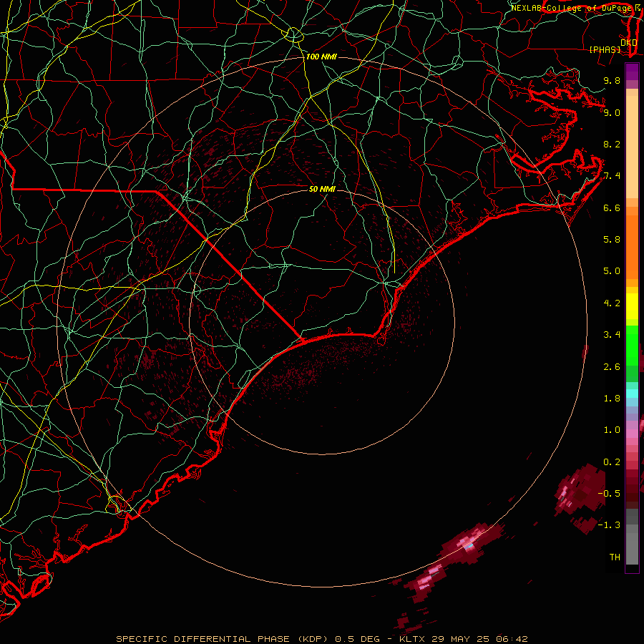
Task: Pick the yellow legend color band
Action: coord(632,306)
